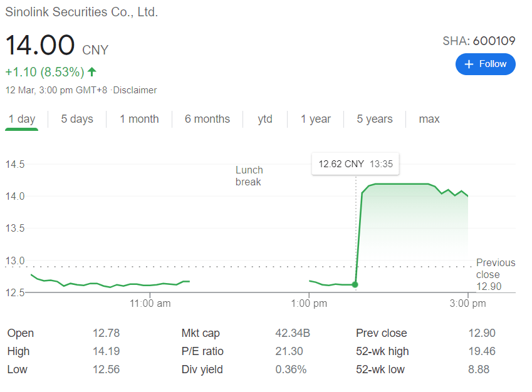
Task: Switch to the 5 days tab
Action: coord(77,119)
